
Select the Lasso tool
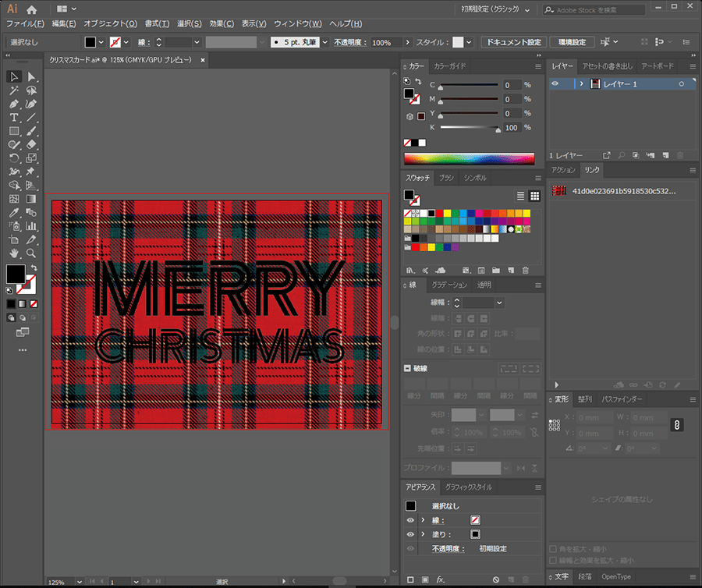[31, 90]
